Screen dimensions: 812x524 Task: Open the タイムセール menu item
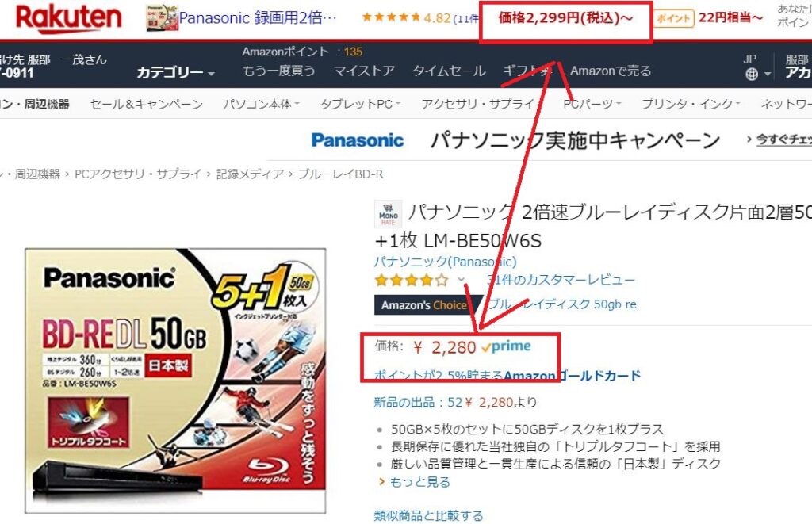click(449, 71)
